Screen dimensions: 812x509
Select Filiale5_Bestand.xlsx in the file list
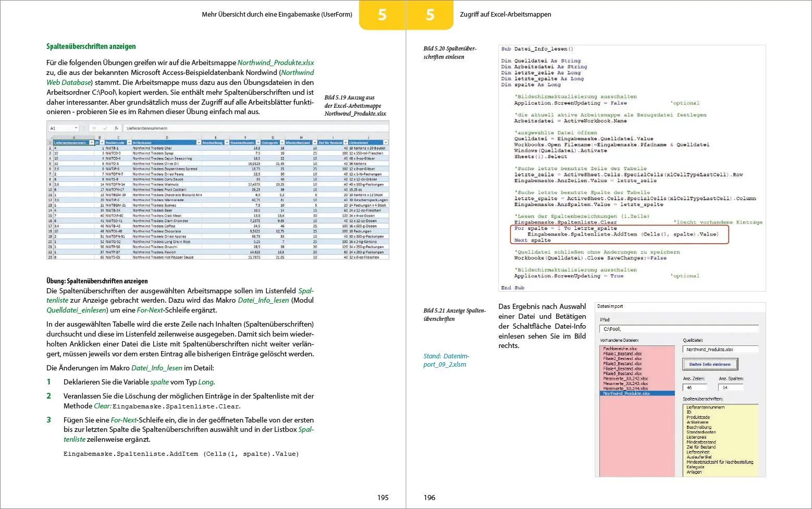pos(637,374)
